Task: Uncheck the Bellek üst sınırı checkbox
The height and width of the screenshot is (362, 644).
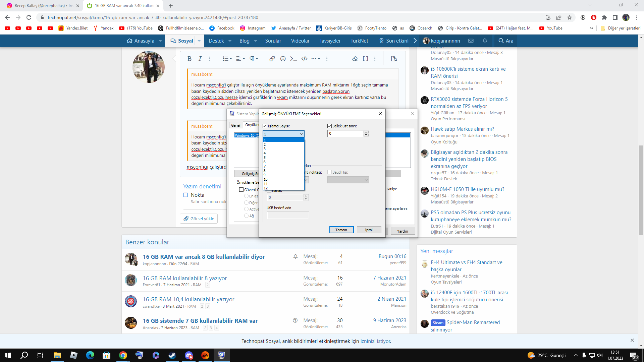Action: 329,126
